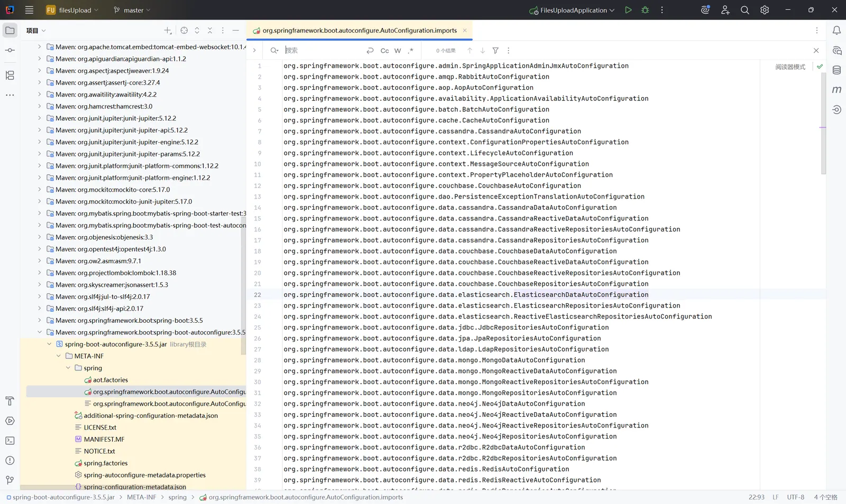Expand the Maven org.projectlombok:lombok:1.18.38 node
Image resolution: width=846 pixels, height=504 pixels.
coord(39,273)
